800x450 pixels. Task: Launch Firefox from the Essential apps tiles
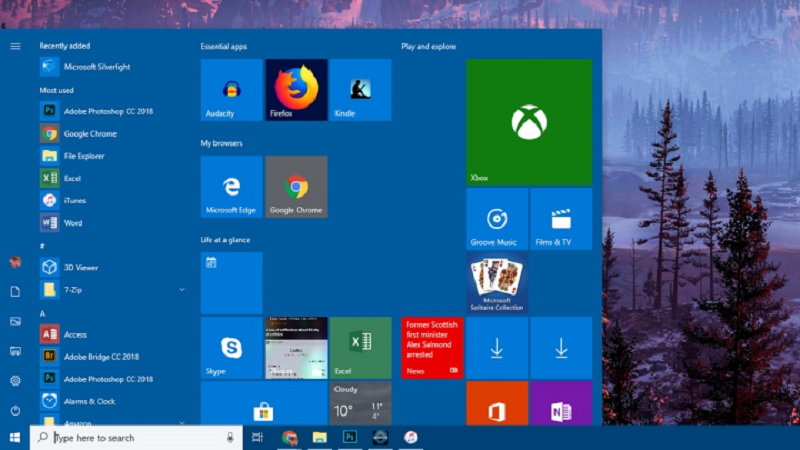tap(296, 90)
